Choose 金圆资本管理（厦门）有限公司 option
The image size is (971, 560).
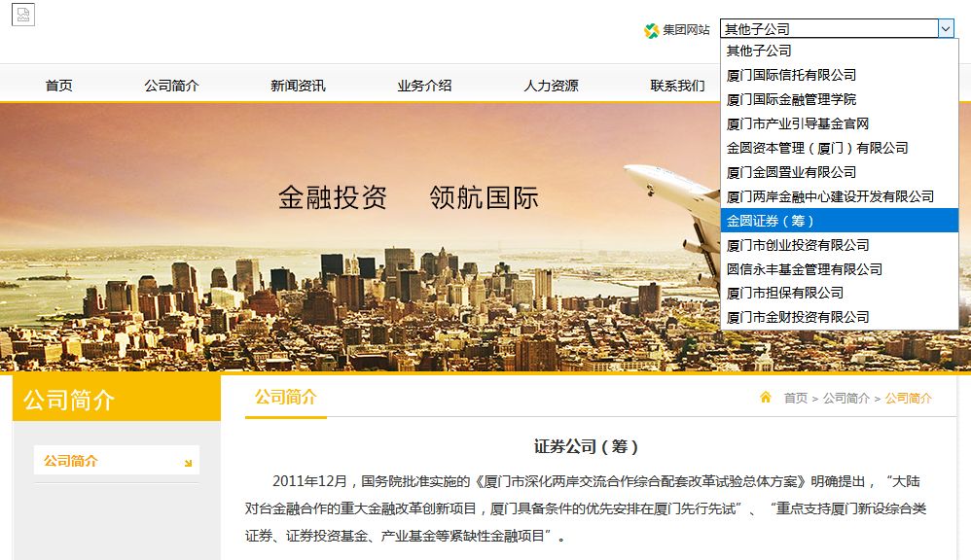click(839, 148)
